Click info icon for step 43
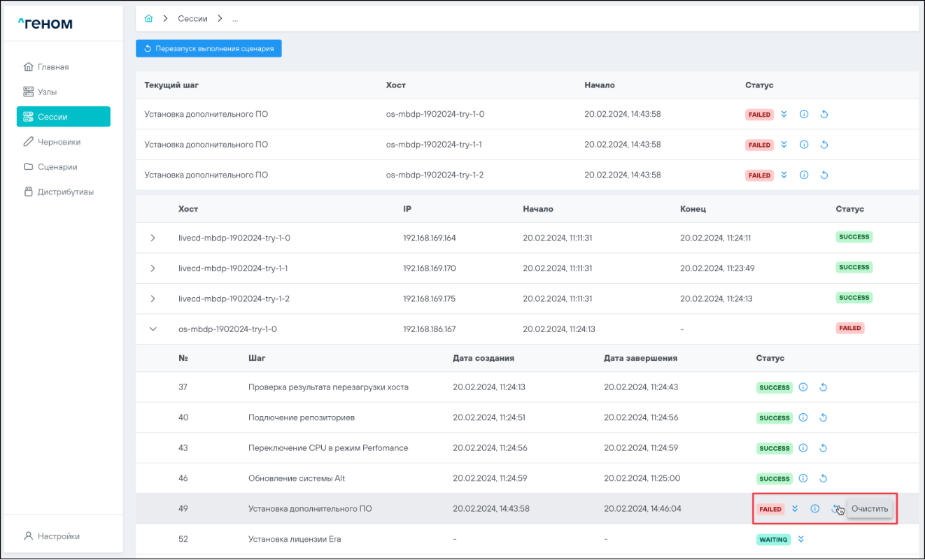Image resolution: width=925 pixels, height=560 pixels. click(803, 448)
